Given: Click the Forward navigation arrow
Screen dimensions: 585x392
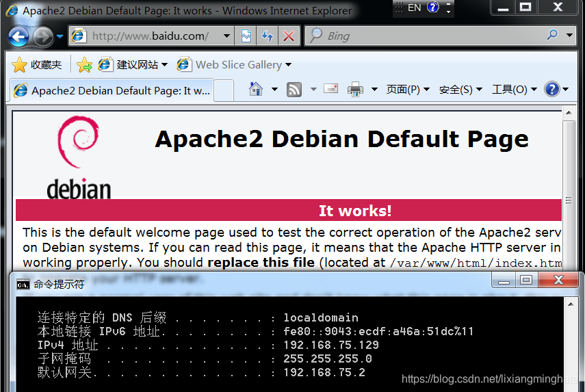Looking at the screenshot, I should [x=42, y=36].
